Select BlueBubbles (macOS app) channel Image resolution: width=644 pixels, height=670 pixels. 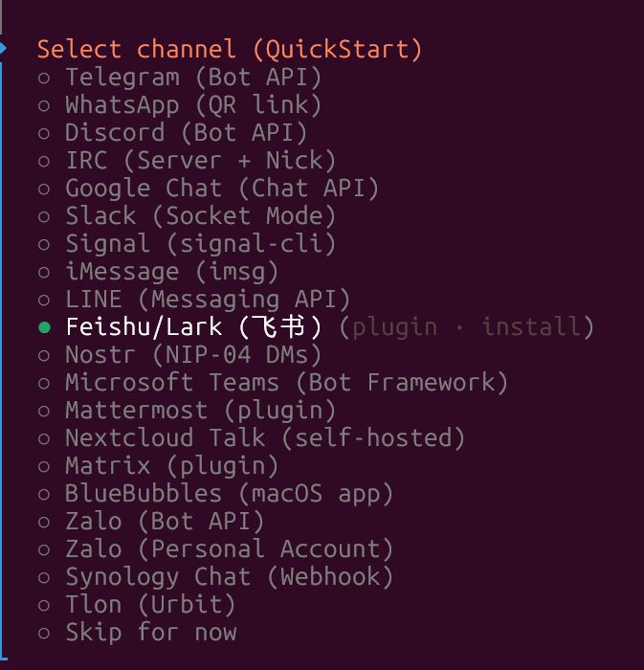point(229,494)
